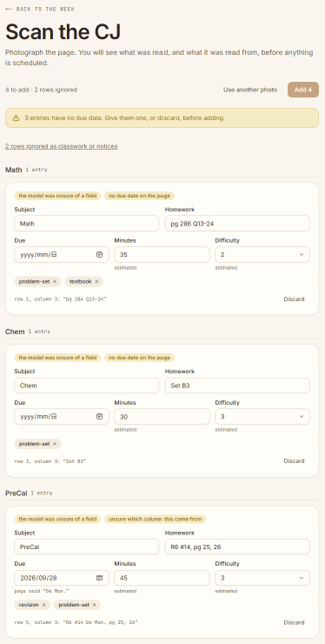
Task: Click 'unsure which column this came from' badge
Action: (155, 520)
